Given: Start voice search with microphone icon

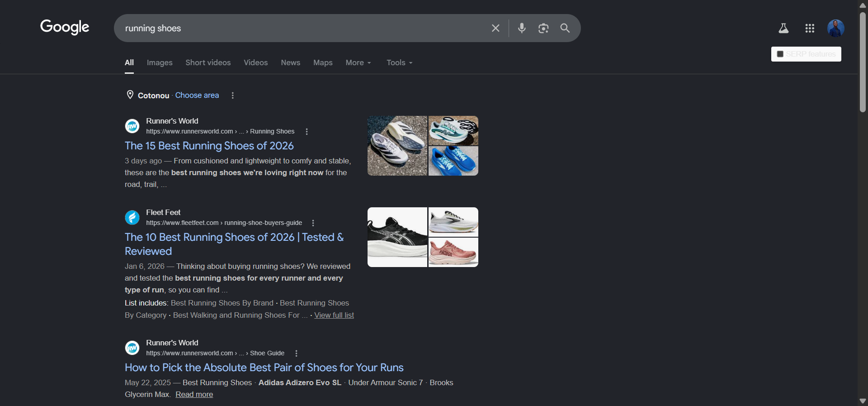Looking at the screenshot, I should click(x=522, y=28).
